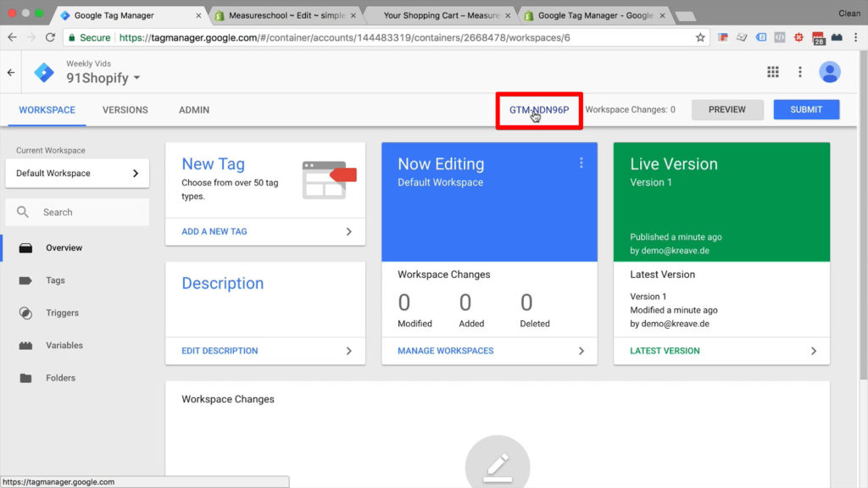Click the MANAGE WORKSPACES link
This screenshot has width=868, height=488.
[x=445, y=351]
